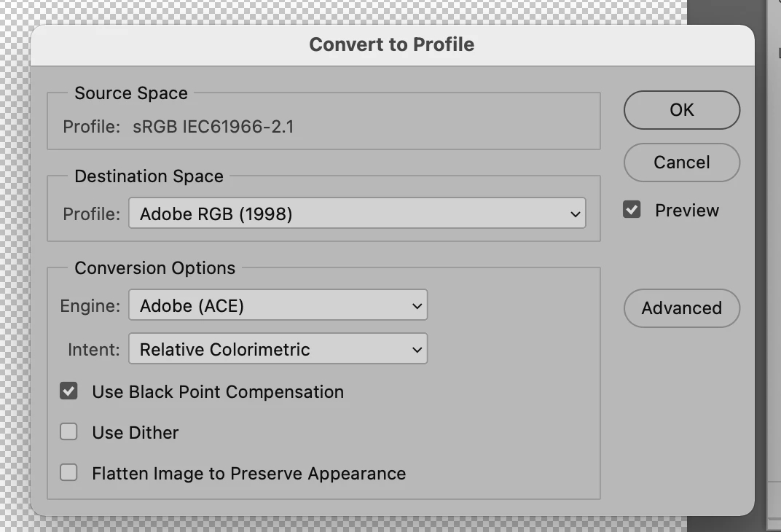781x532 pixels.
Task: Open the Destination Space Profile dropdown
Action: [356, 214]
